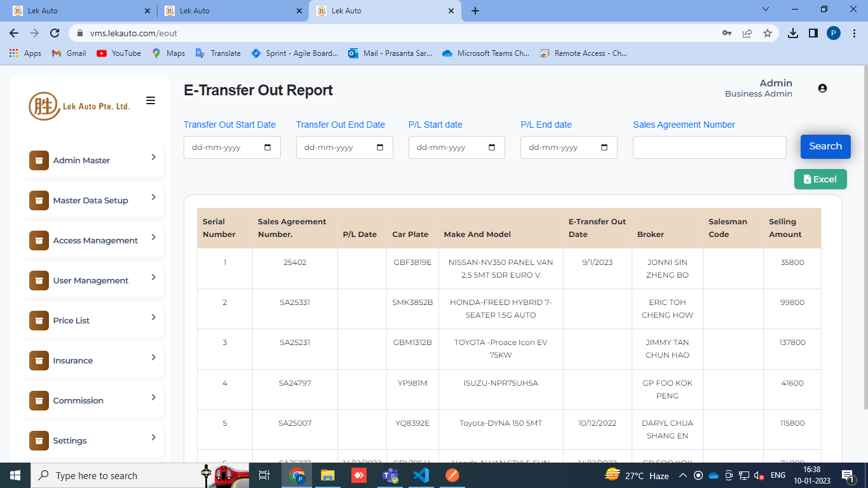
Task: Open calendar picker for P/L End date
Action: (604, 147)
